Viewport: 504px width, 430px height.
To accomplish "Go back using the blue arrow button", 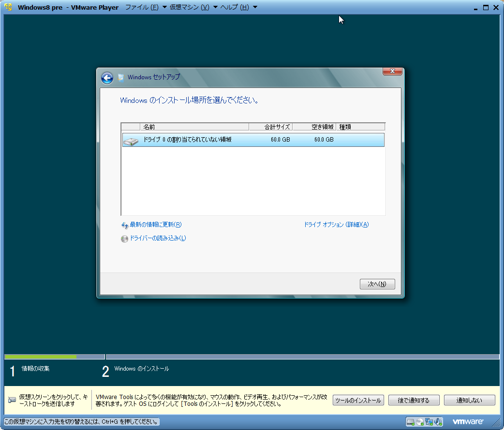I will point(107,78).
